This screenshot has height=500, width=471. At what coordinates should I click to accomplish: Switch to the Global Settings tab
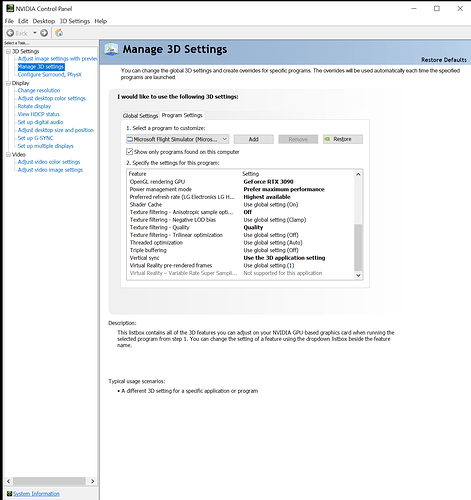click(140, 116)
